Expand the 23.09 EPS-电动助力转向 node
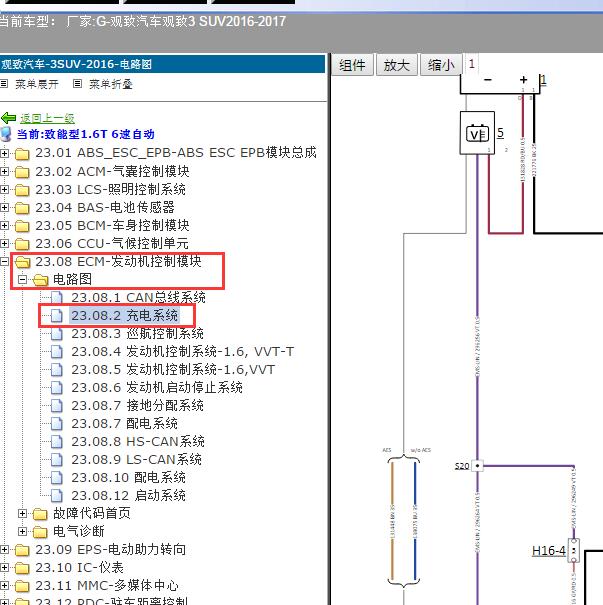 pos(4,550)
